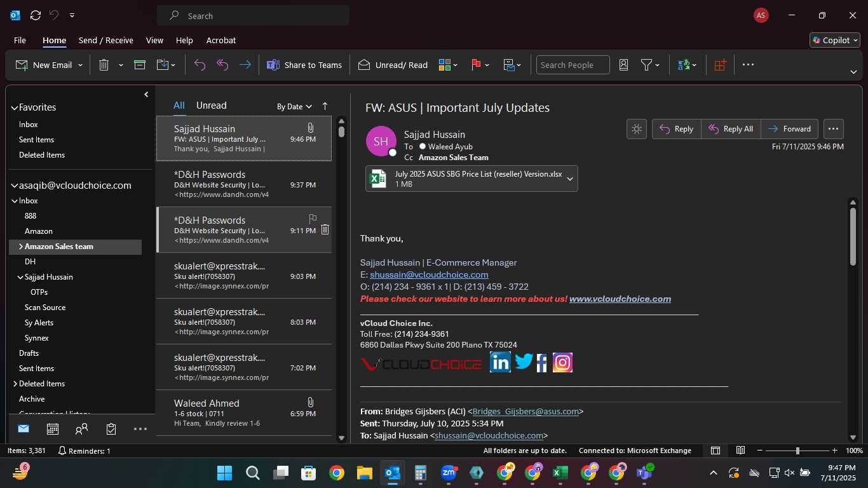Click the Archive icon in ribbon
This screenshot has width=868, height=488.
pos(140,65)
